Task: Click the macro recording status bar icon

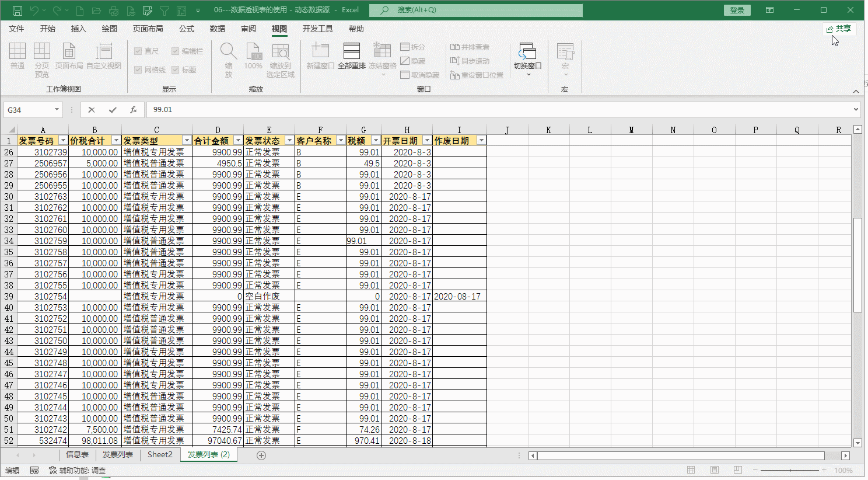Action: point(34,470)
